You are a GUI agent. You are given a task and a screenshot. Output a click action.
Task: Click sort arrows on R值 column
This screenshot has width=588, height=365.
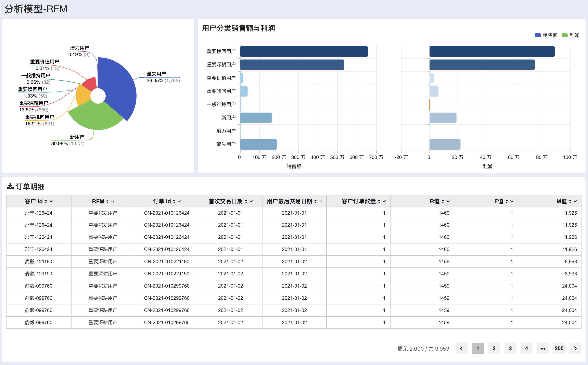click(443, 201)
